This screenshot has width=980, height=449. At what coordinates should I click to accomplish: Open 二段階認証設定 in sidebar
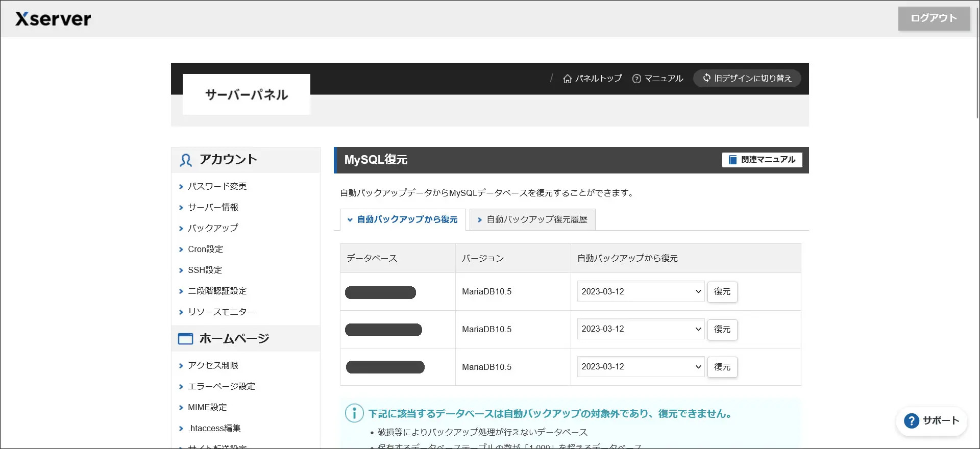[x=217, y=291]
